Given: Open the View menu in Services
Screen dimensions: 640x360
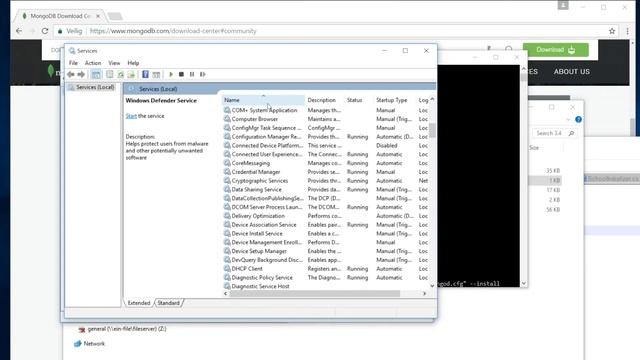Looking at the screenshot, I should point(114,63).
